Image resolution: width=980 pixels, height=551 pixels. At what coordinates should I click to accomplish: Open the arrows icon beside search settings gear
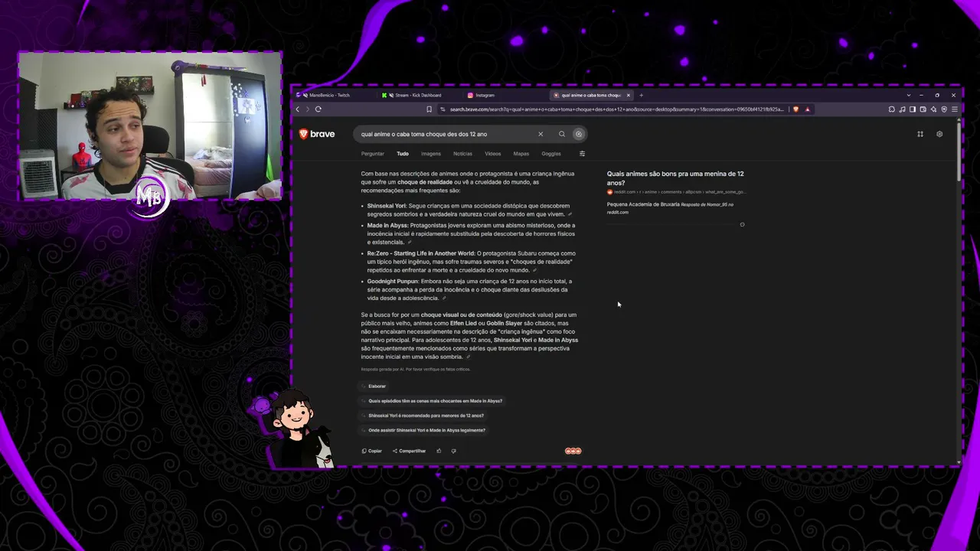920,134
